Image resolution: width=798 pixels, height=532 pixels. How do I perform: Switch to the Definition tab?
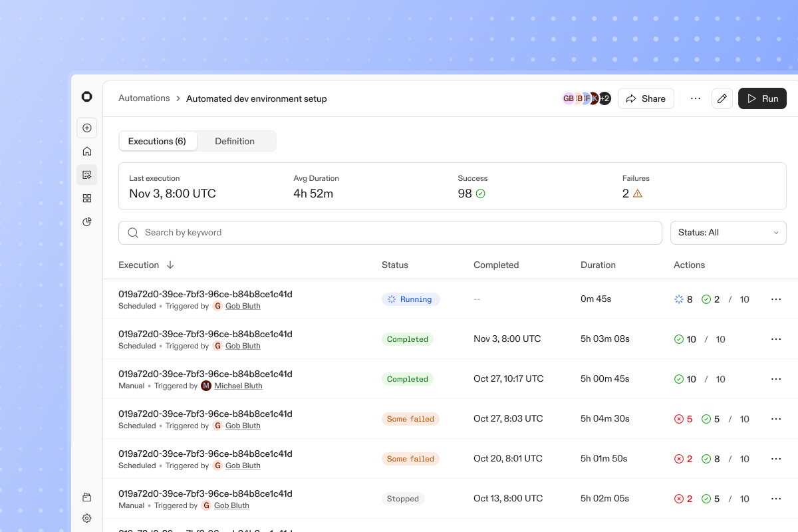(x=235, y=141)
